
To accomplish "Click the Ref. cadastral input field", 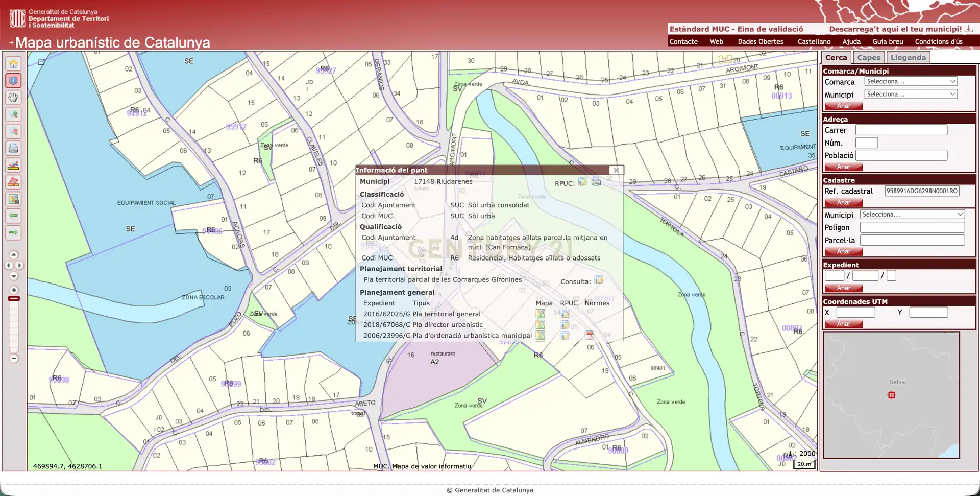I will 922,191.
